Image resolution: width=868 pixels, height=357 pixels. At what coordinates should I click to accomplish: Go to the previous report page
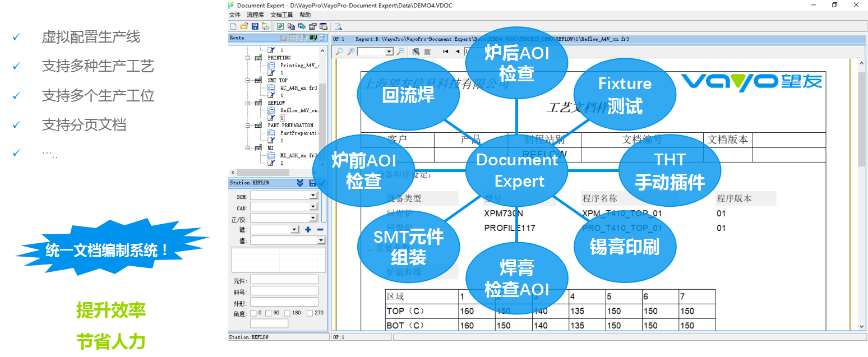[x=458, y=52]
